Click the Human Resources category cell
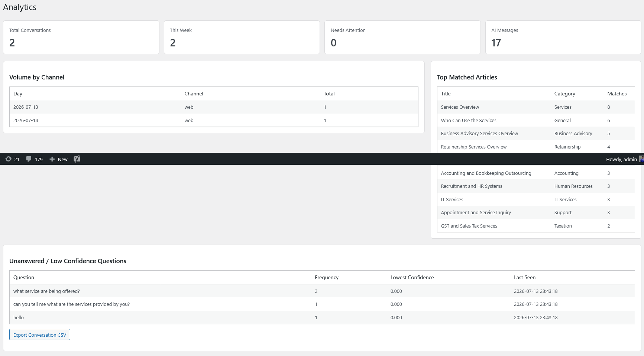Screen dimensions: 644x356 pos(573,186)
